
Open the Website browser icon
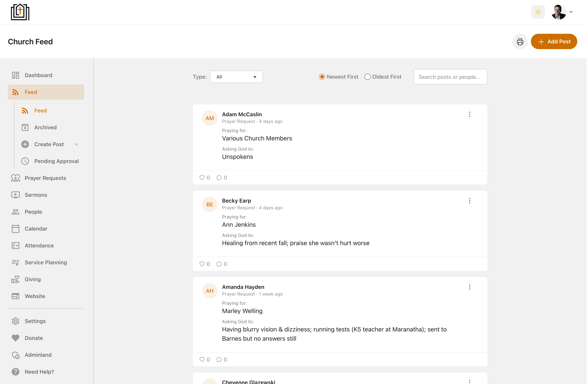(x=16, y=296)
